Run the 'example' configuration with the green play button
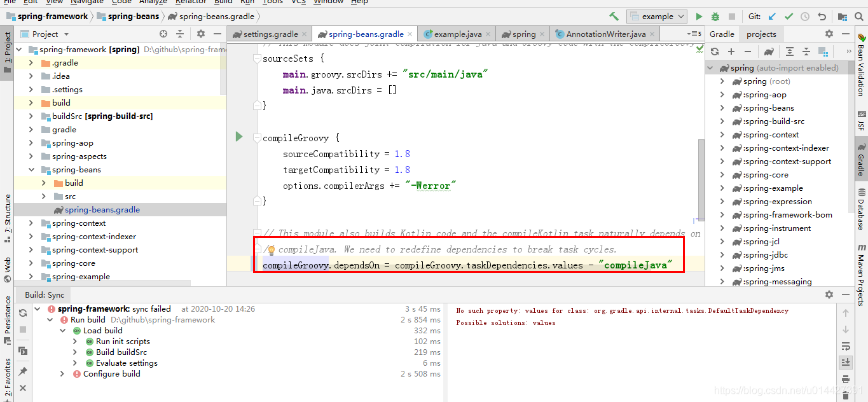 click(x=699, y=17)
